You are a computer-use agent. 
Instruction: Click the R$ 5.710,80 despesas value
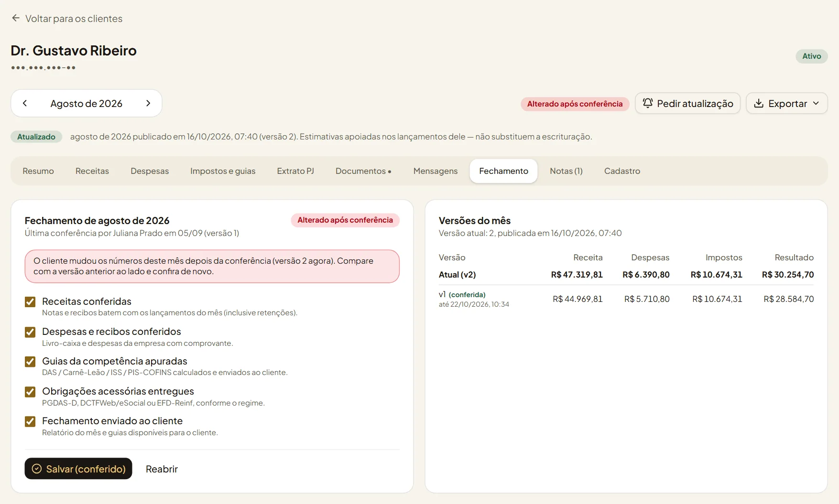[x=647, y=299]
